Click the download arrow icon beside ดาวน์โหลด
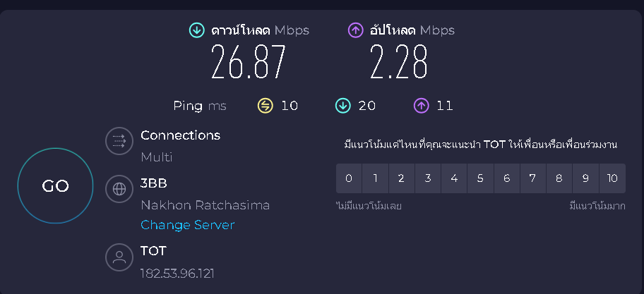 [196, 30]
